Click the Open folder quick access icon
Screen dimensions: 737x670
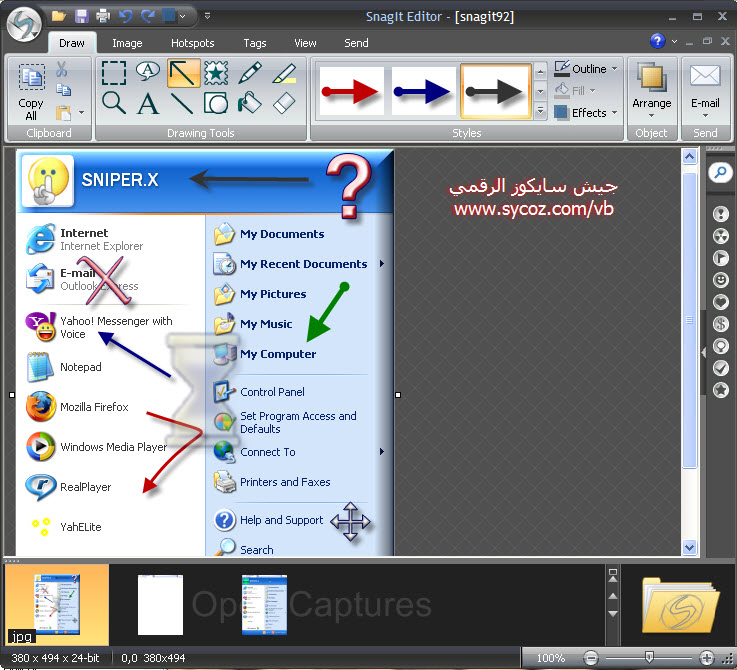(59, 16)
